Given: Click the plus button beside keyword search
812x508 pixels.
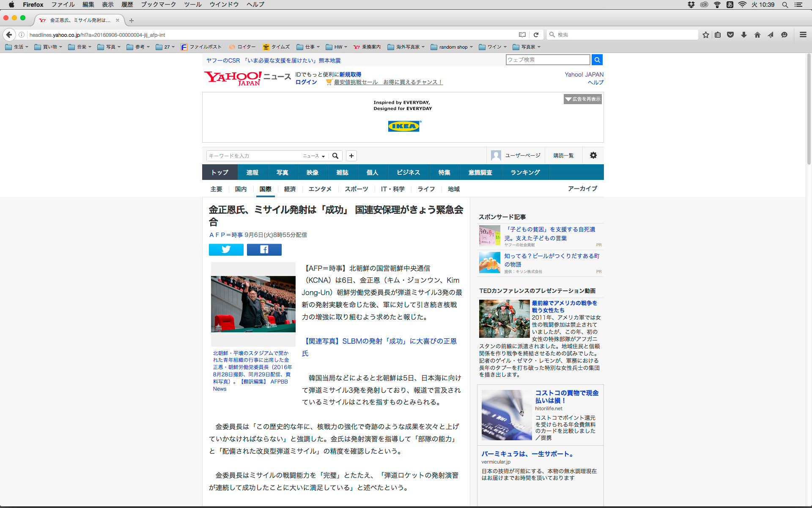Looking at the screenshot, I should click(x=351, y=156).
